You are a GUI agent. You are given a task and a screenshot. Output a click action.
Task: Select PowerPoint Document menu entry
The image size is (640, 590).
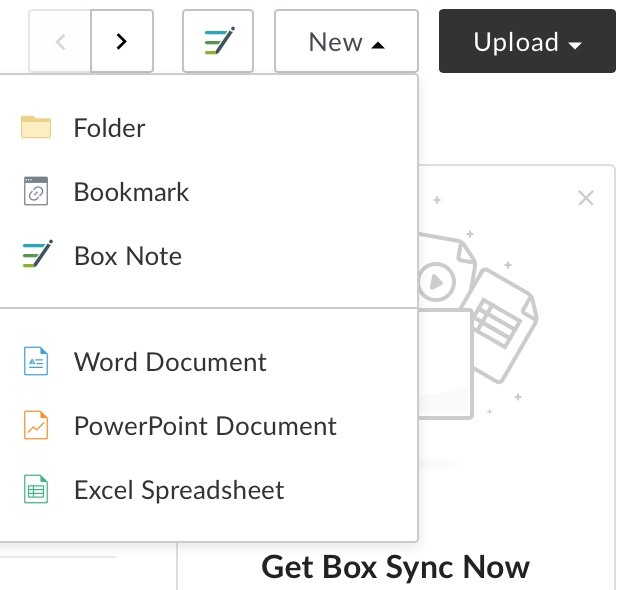[x=209, y=426]
